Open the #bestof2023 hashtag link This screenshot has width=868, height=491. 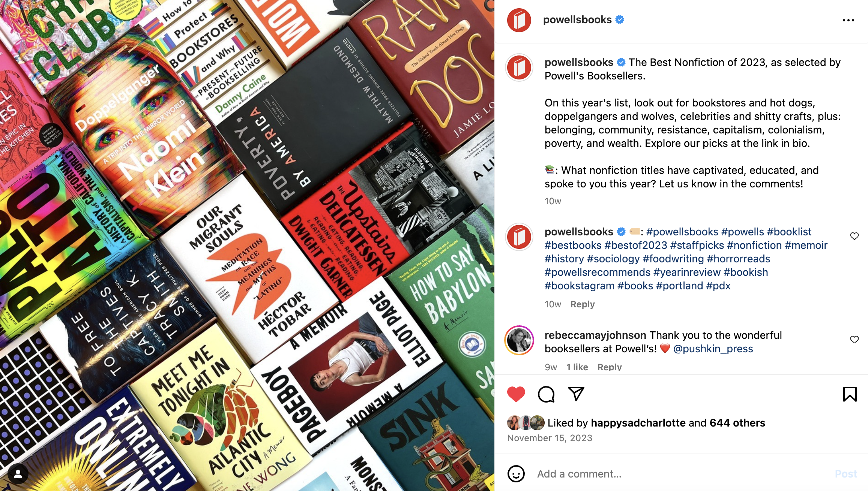(x=636, y=245)
